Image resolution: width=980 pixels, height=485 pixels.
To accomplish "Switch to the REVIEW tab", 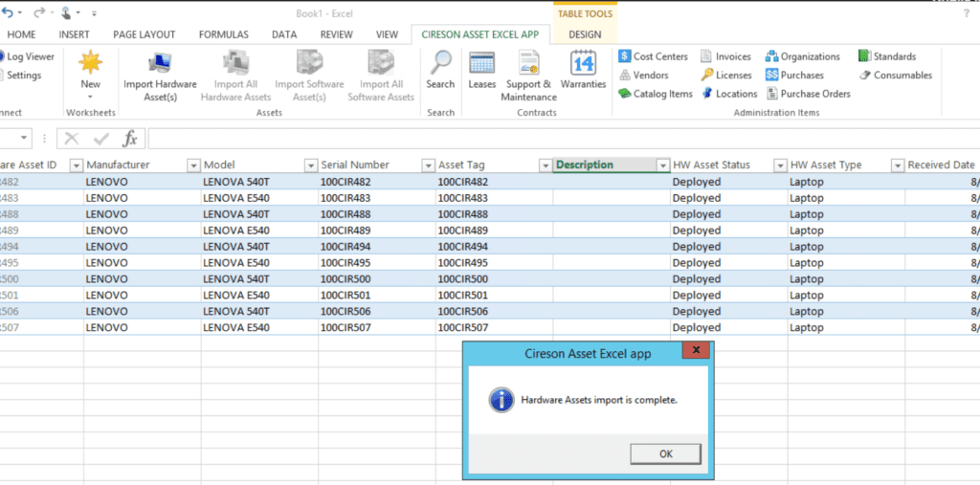I will (336, 34).
